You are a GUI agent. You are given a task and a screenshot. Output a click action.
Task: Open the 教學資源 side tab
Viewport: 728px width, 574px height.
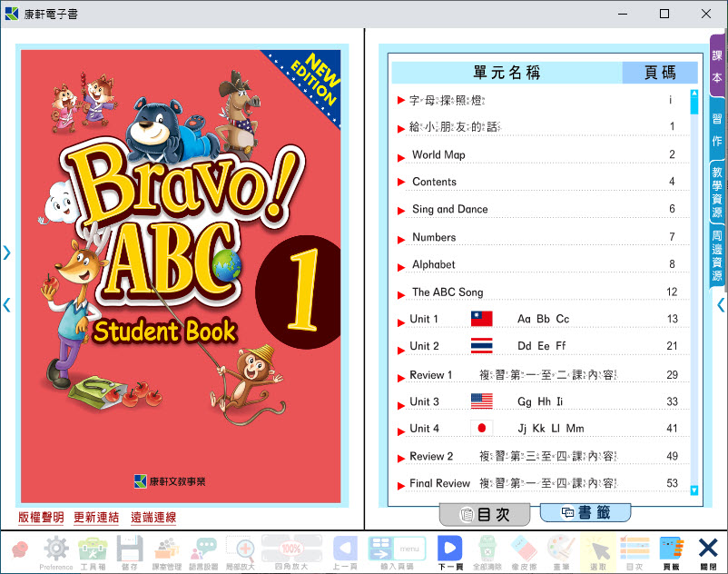pos(717,192)
